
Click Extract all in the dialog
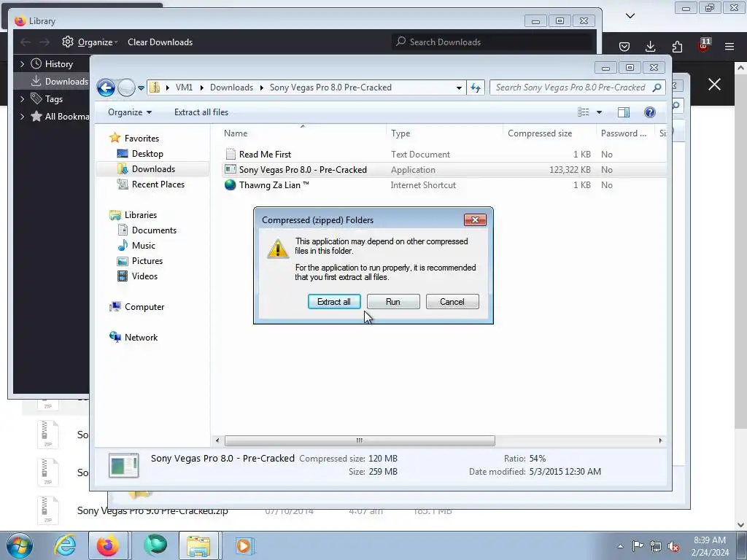point(334,301)
